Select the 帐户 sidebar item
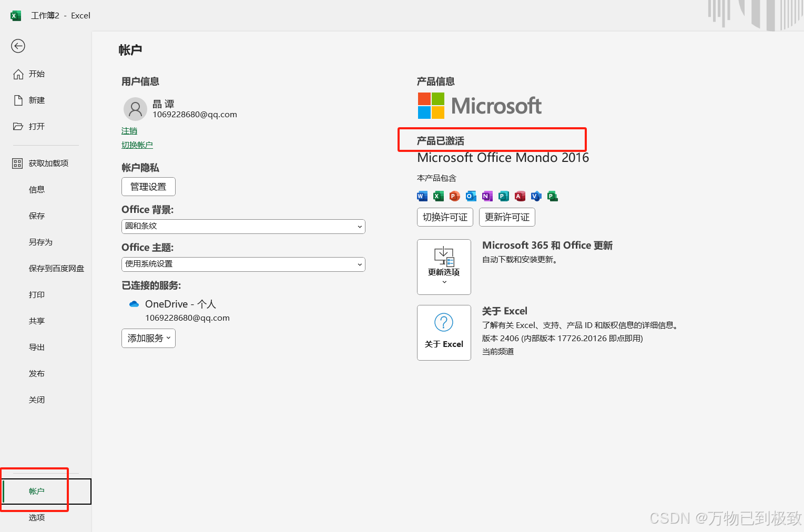This screenshot has height=532, width=804. 46,492
